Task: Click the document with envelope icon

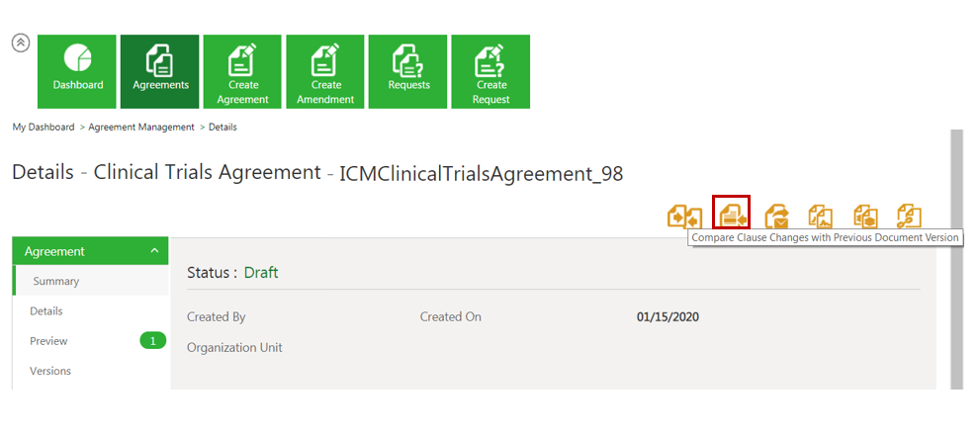Action: 778,216
